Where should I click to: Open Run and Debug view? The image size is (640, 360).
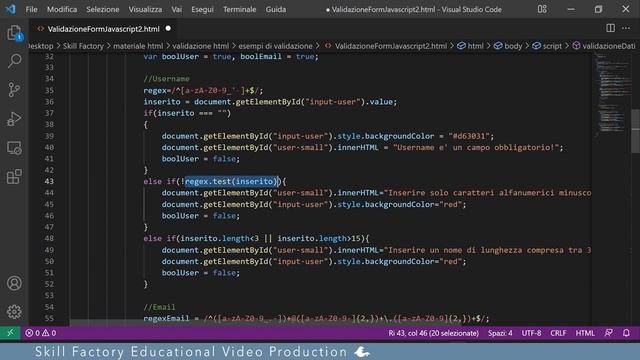tap(14, 119)
